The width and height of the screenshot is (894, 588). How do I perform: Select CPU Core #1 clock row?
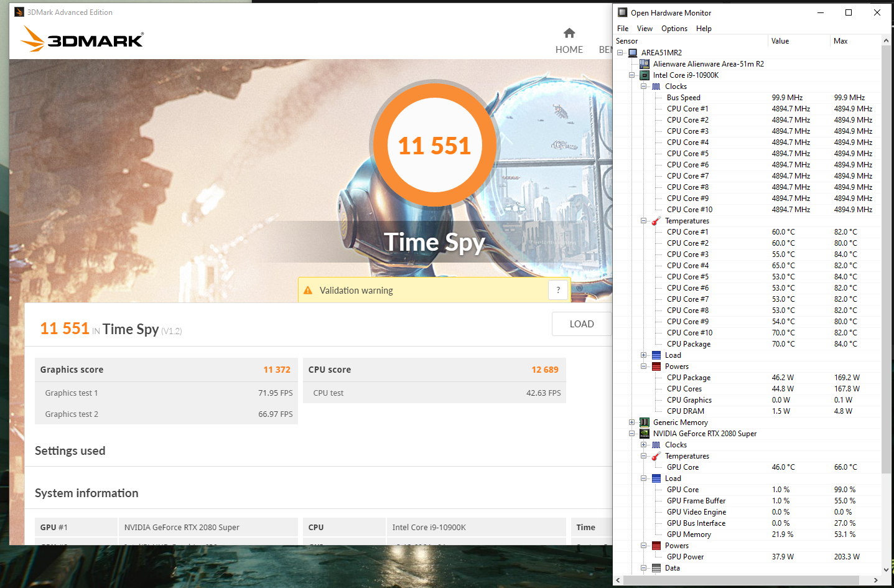coord(748,109)
